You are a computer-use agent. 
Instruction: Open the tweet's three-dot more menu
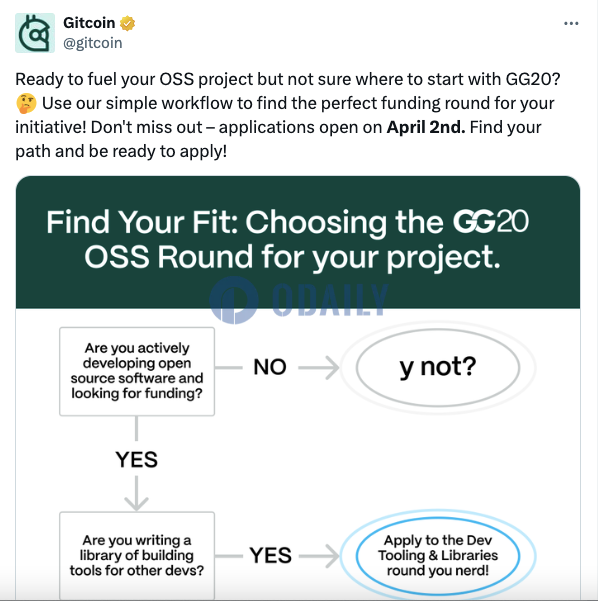571,24
